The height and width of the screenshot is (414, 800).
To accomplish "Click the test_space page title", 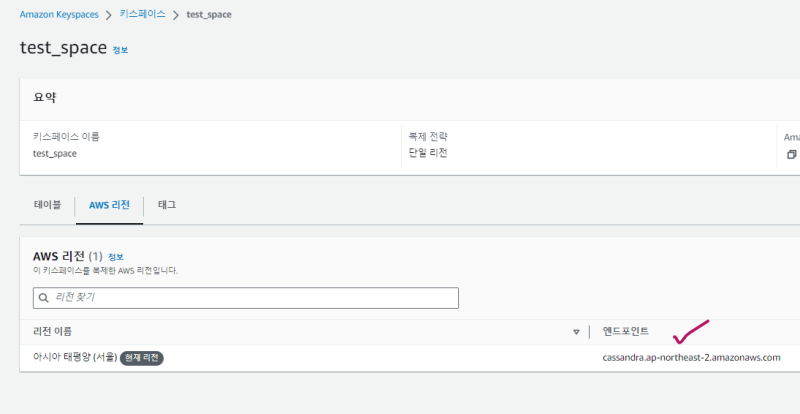I will (x=63, y=47).
